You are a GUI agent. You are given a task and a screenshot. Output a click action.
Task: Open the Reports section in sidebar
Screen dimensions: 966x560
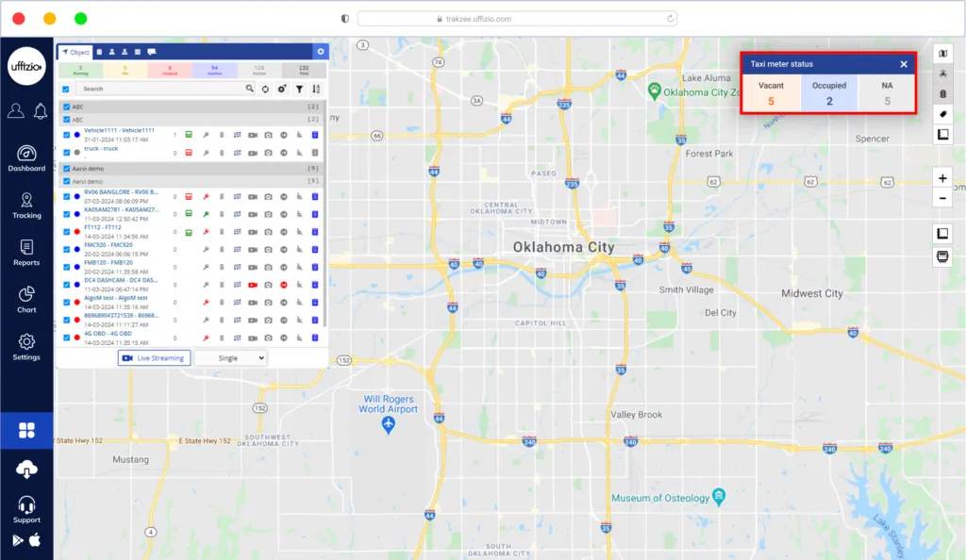coord(26,253)
